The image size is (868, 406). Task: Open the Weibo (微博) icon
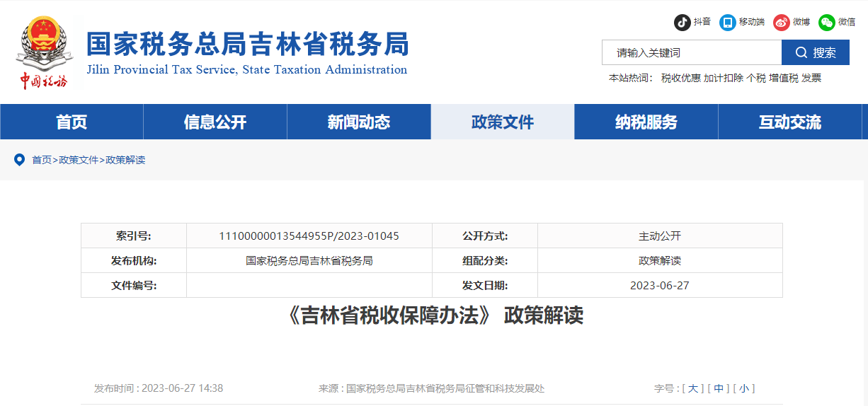pos(781,23)
